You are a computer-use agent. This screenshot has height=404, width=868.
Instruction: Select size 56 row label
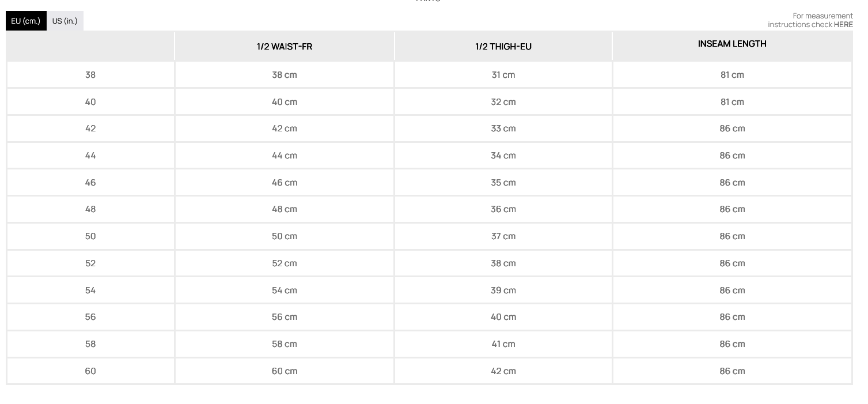[x=90, y=317]
